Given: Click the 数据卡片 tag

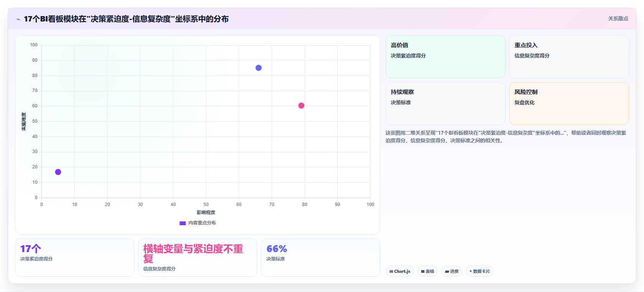Looking at the screenshot, I should click(480, 271).
